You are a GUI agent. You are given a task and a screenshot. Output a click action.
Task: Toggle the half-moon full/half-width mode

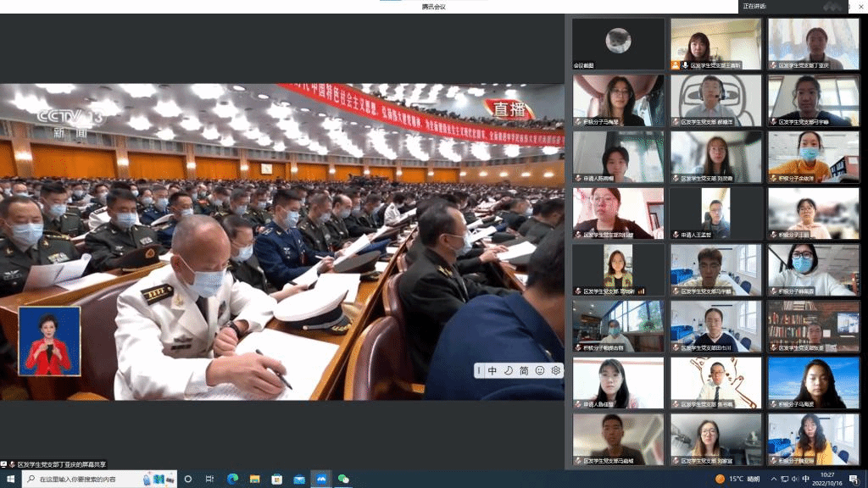pyautogui.click(x=509, y=370)
